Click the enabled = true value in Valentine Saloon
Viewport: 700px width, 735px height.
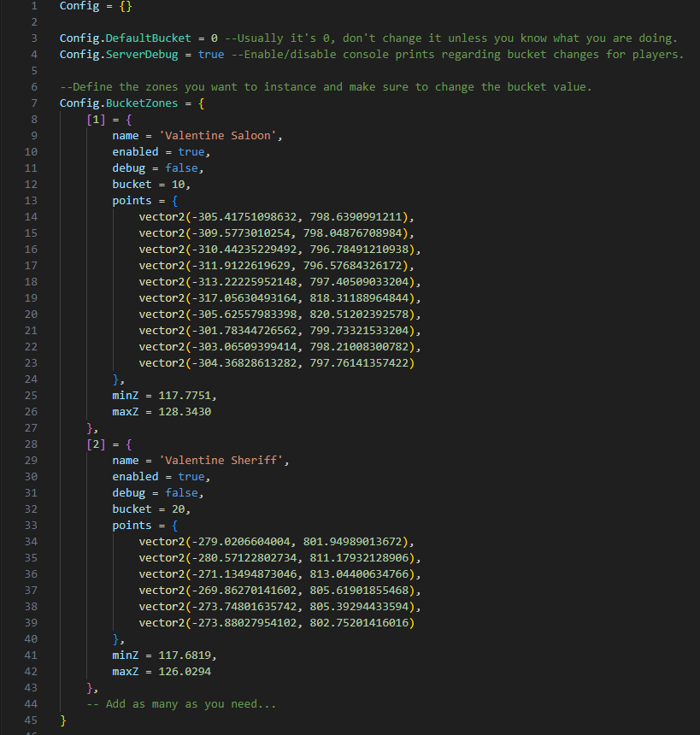coord(191,151)
